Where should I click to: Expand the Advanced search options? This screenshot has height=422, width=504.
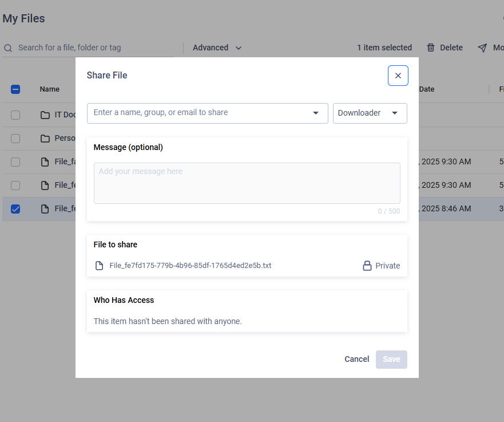217,48
